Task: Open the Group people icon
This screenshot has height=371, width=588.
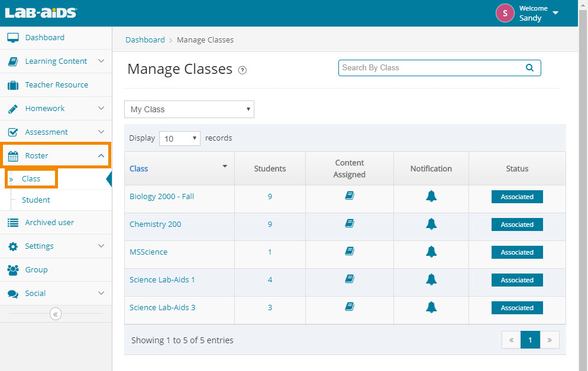Action: click(13, 269)
